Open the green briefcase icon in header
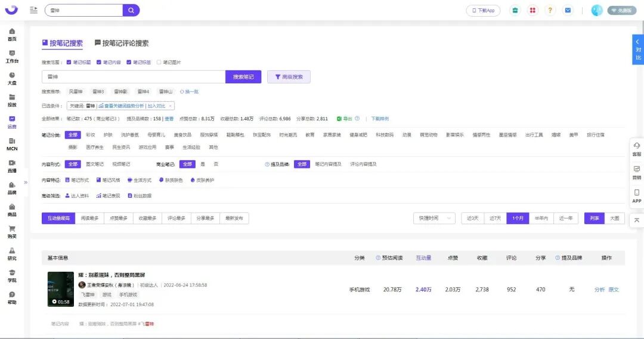 (515, 10)
